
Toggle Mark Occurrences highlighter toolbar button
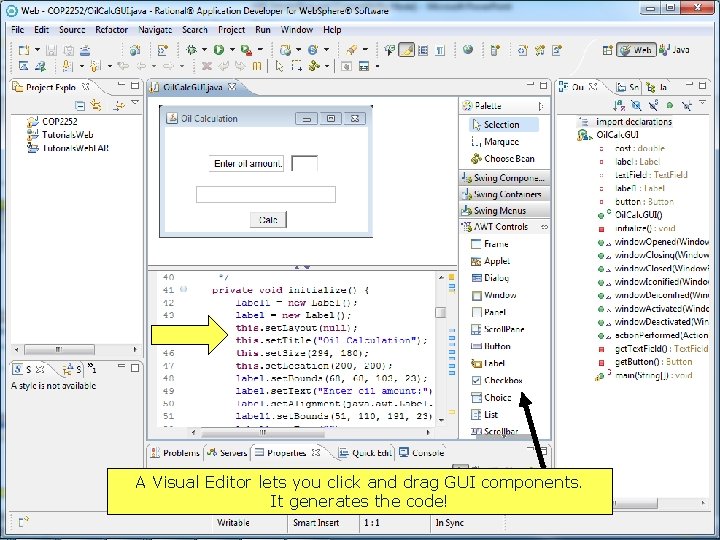[406, 50]
